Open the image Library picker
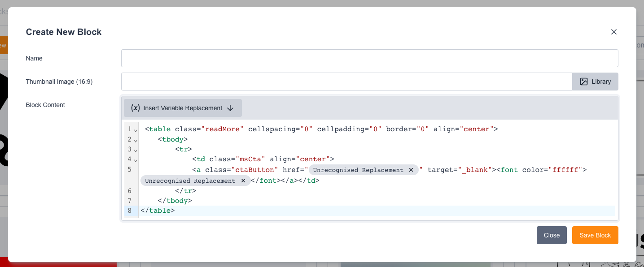 [595, 82]
